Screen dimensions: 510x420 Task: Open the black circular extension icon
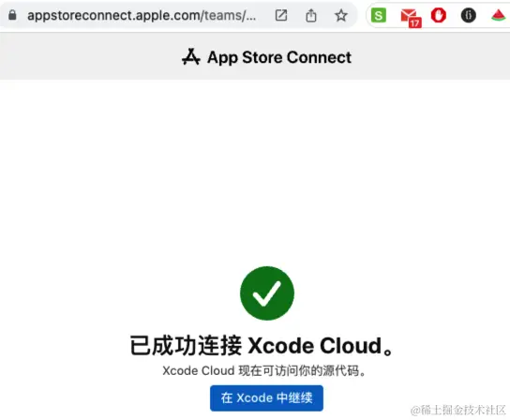tap(469, 15)
